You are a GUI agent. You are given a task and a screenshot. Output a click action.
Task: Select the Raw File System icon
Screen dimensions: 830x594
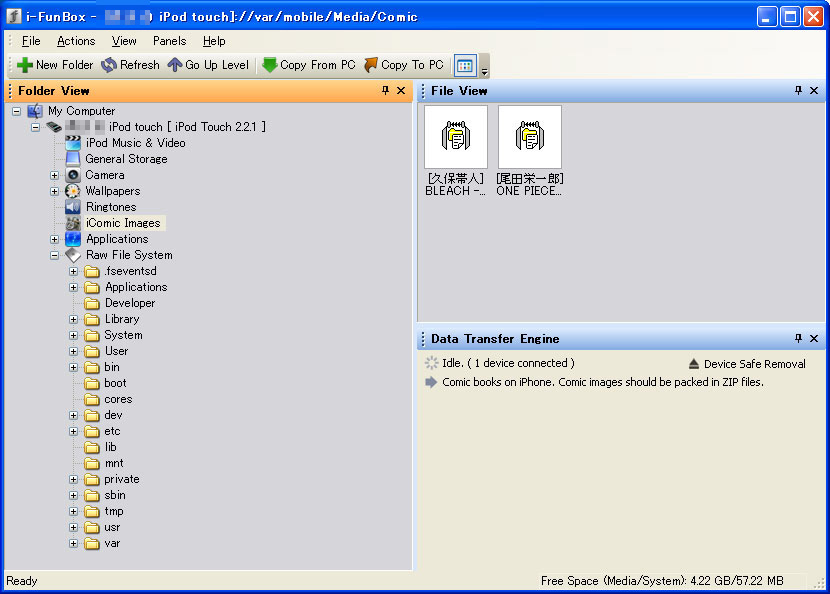[73, 255]
